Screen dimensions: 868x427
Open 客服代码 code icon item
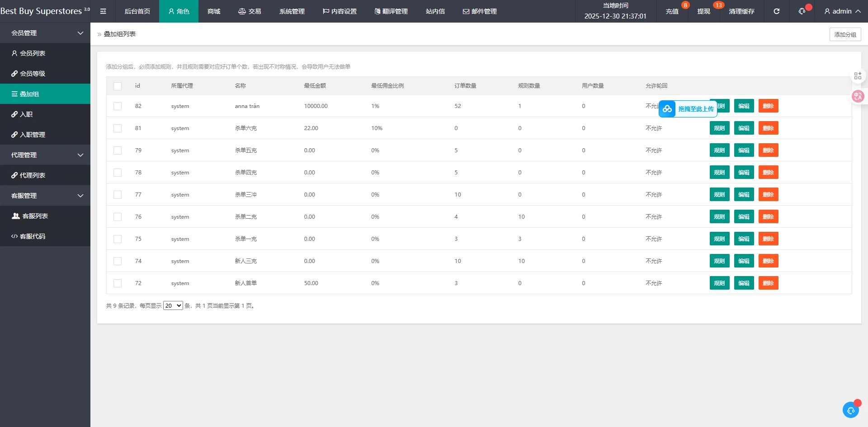pos(28,236)
